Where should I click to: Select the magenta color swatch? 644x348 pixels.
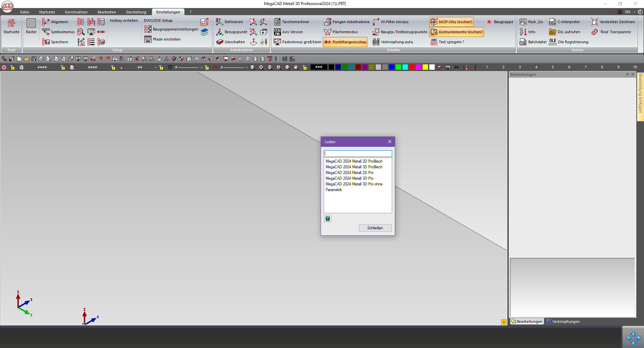pos(418,67)
